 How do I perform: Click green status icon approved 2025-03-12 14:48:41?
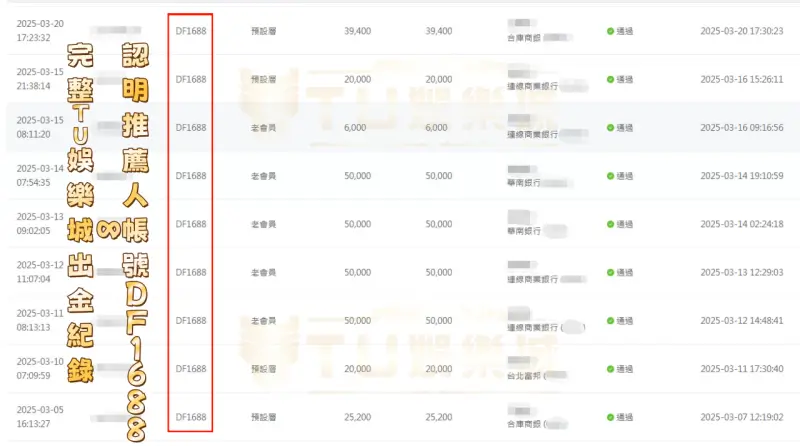click(610, 320)
